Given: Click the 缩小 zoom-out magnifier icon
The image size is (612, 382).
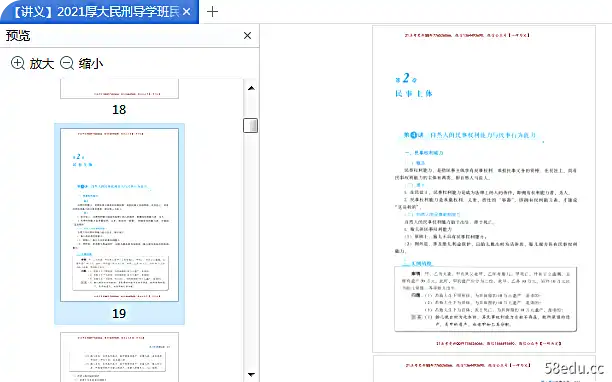Looking at the screenshot, I should (67, 63).
